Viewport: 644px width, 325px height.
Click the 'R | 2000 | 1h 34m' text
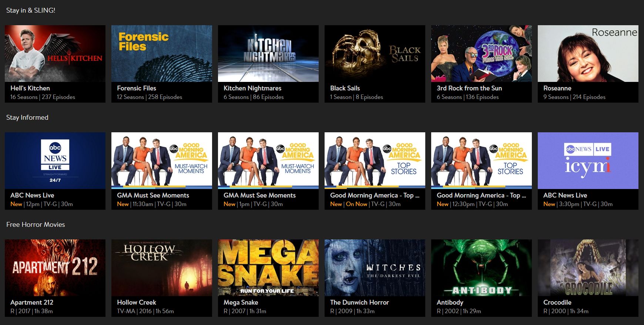pyautogui.click(x=566, y=311)
